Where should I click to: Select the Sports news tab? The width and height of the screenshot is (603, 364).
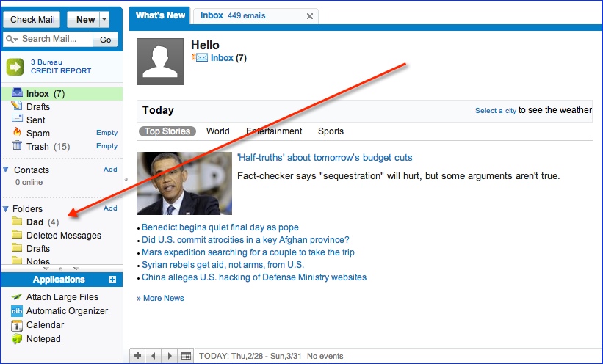click(331, 131)
